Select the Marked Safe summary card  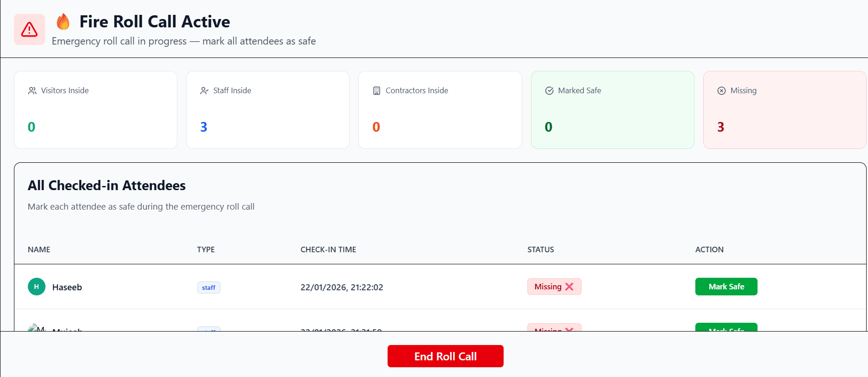coord(612,110)
